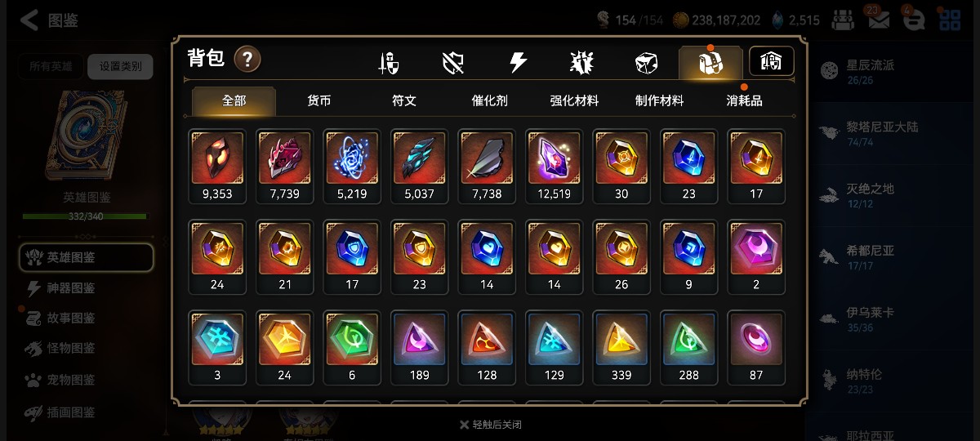Open the sword and shield equipment category
The image size is (980, 441).
pos(389,63)
